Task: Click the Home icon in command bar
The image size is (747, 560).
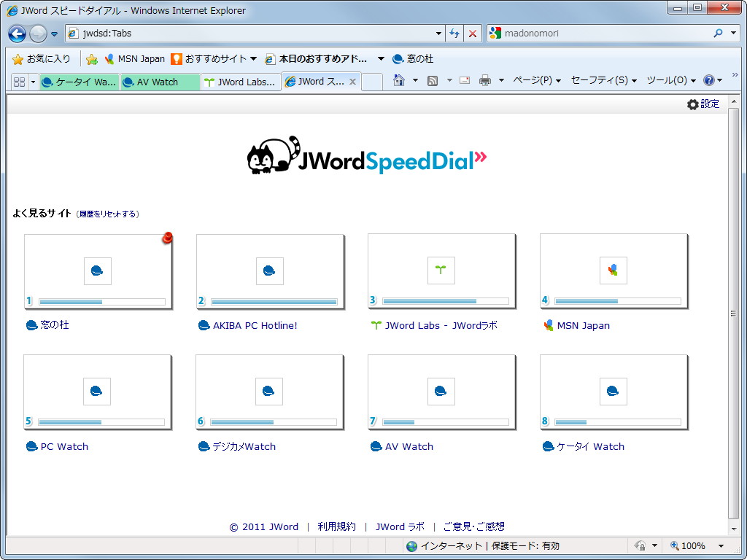Action: point(399,80)
